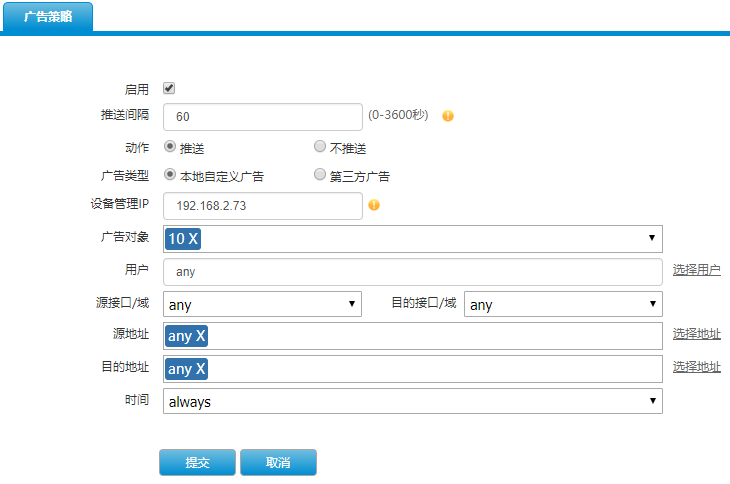The image size is (730, 484).
Task: Select the 不推送 radio button
Action: [x=320, y=147]
